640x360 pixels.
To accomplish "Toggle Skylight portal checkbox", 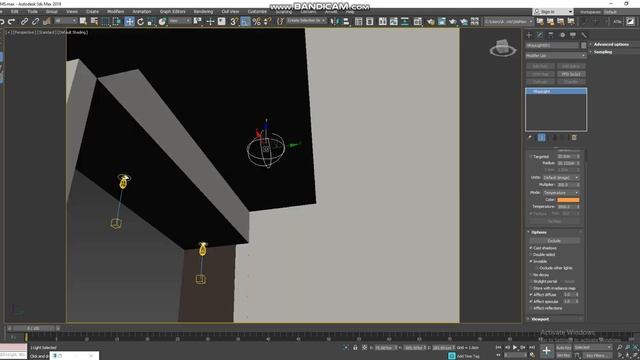I will coord(531,281).
